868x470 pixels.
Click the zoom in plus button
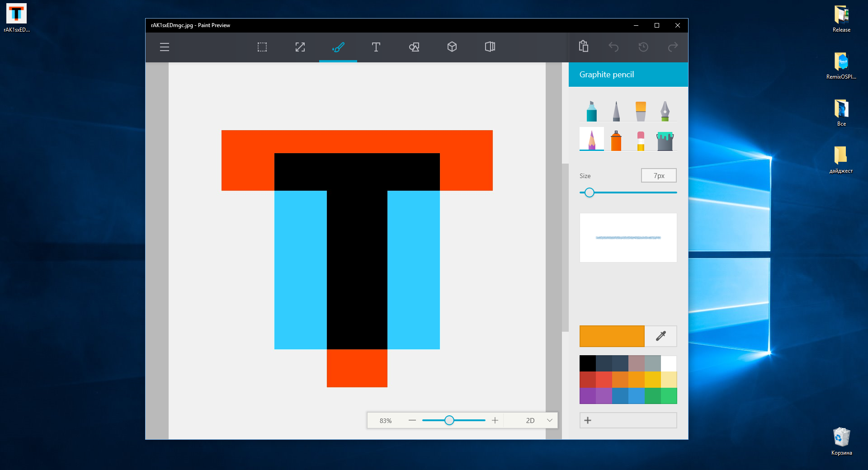pyautogui.click(x=495, y=420)
